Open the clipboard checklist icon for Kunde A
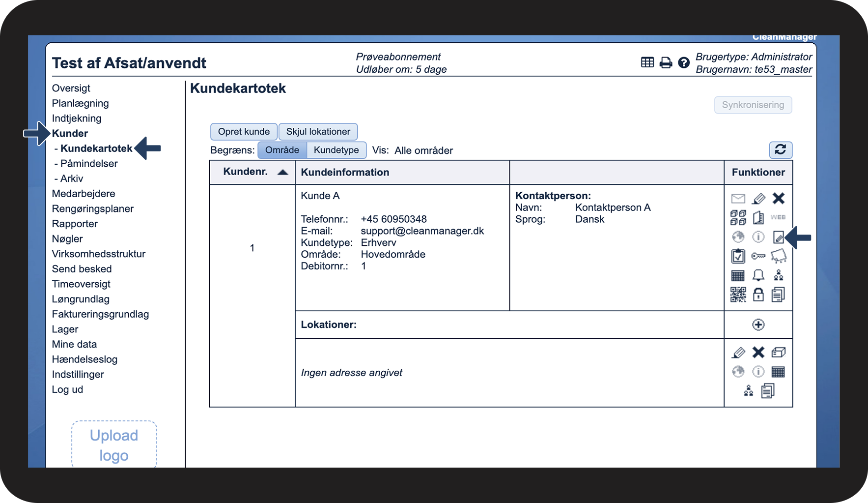The height and width of the screenshot is (503, 868). (738, 256)
